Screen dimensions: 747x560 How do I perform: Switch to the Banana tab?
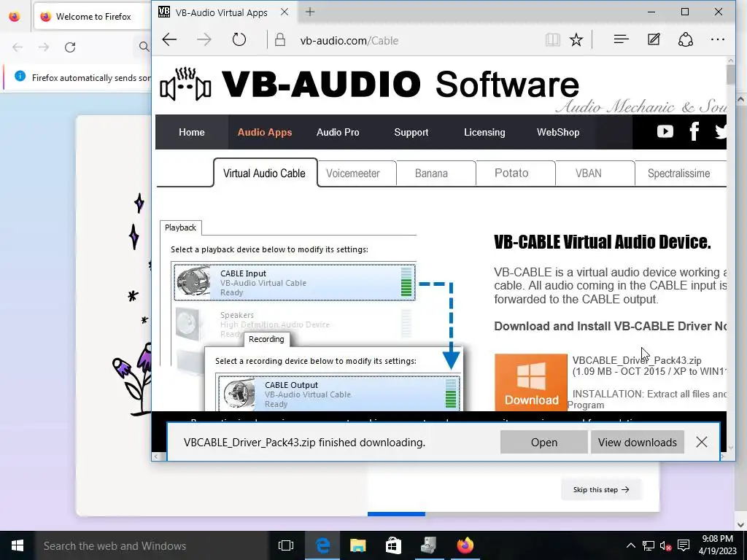431,174
